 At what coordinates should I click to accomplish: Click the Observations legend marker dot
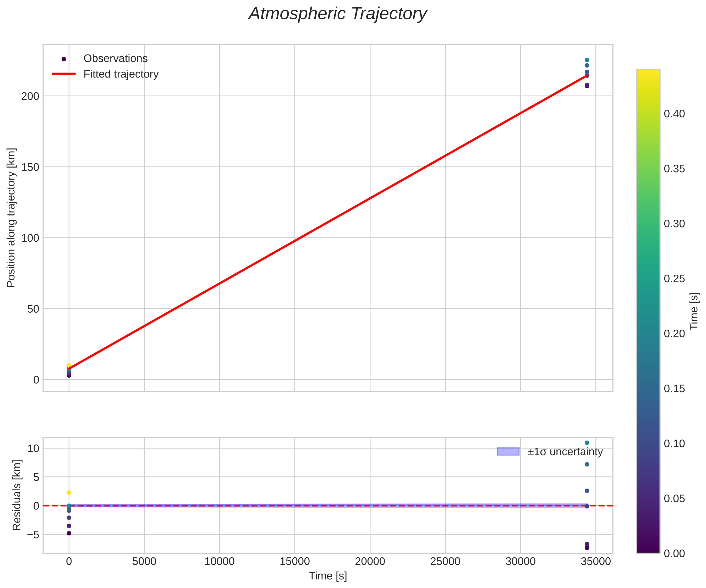tap(64, 59)
